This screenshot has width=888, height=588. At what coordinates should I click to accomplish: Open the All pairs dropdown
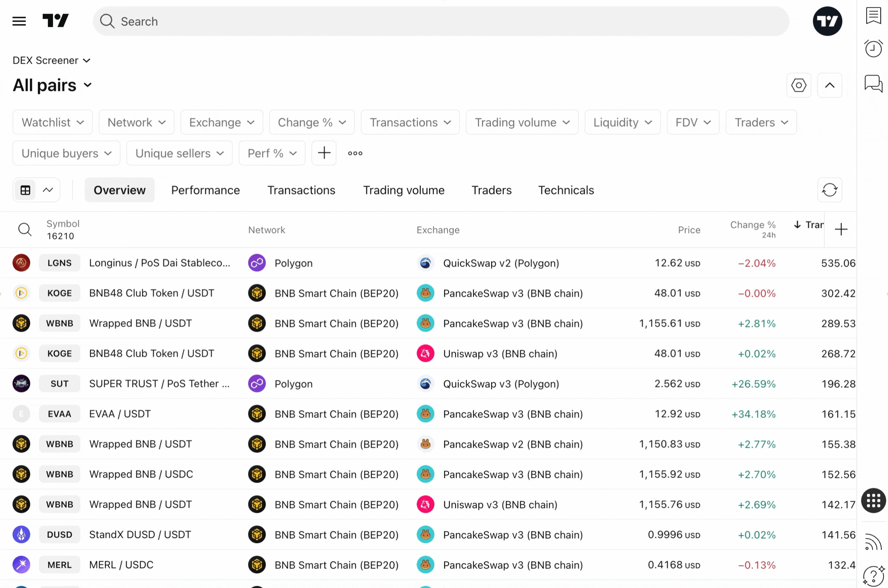52,85
